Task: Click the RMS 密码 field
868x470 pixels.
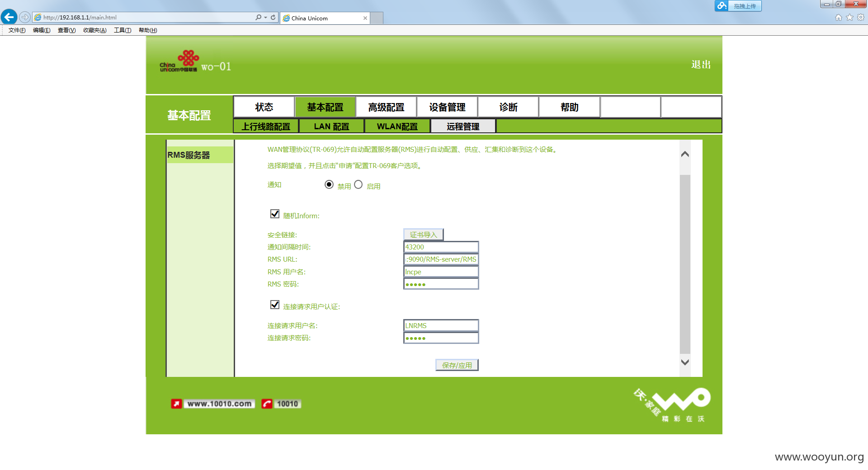Action: pyautogui.click(x=441, y=284)
